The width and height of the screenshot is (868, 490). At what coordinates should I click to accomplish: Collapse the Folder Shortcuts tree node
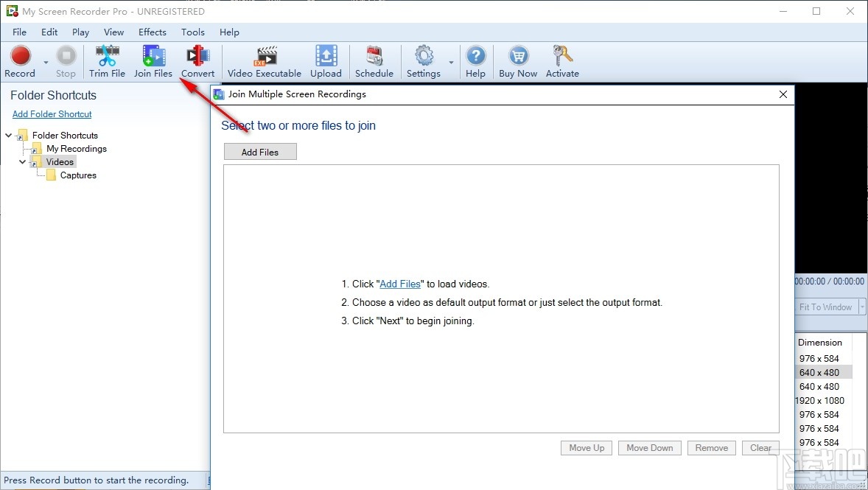7,135
